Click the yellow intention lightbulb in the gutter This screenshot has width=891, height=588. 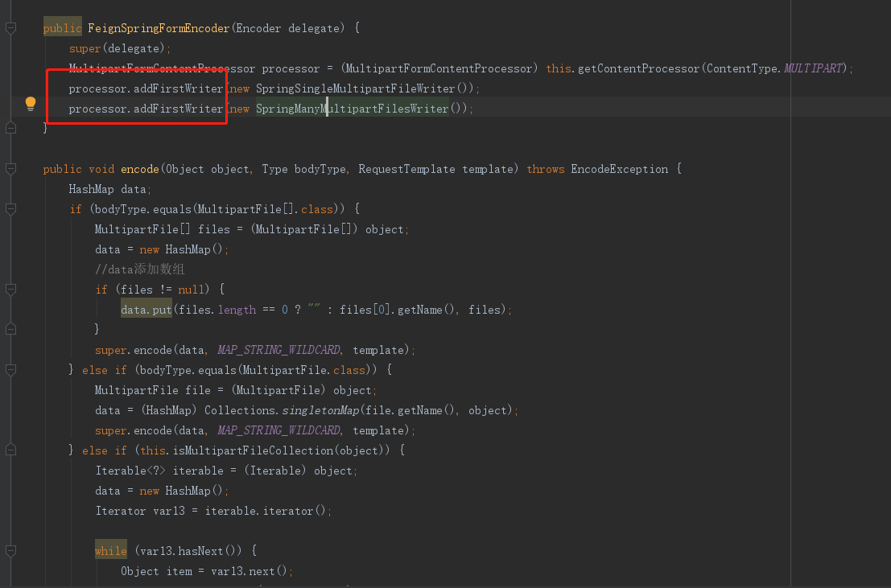click(x=32, y=103)
